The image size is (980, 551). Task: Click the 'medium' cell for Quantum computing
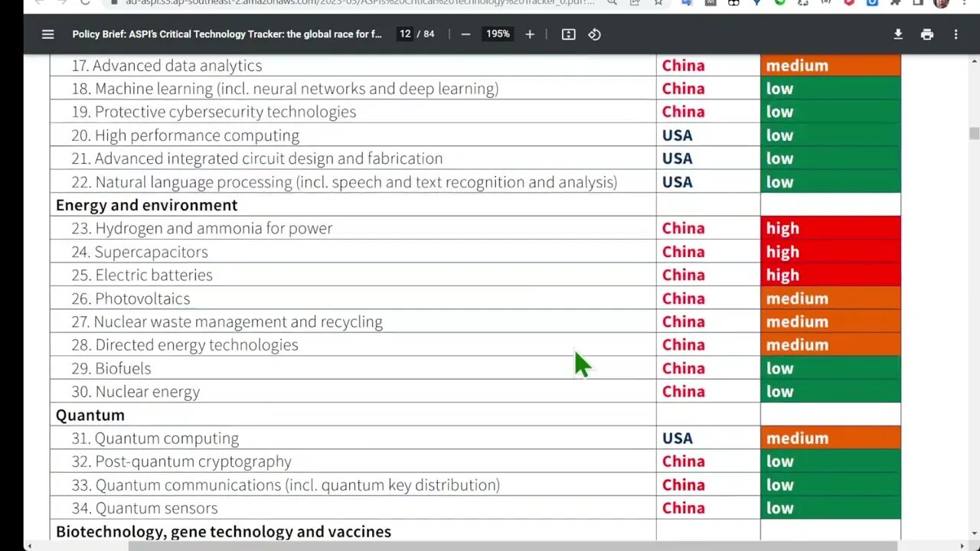(x=831, y=439)
